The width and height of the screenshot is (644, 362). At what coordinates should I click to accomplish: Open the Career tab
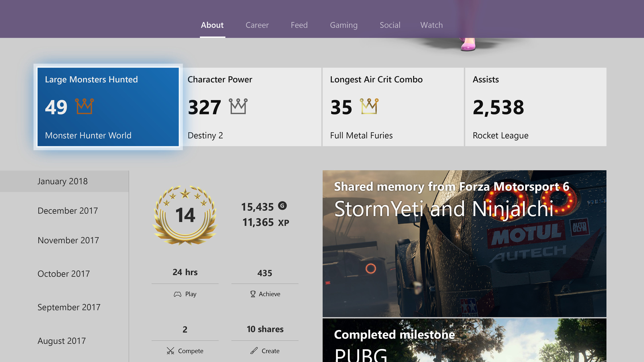click(x=257, y=25)
